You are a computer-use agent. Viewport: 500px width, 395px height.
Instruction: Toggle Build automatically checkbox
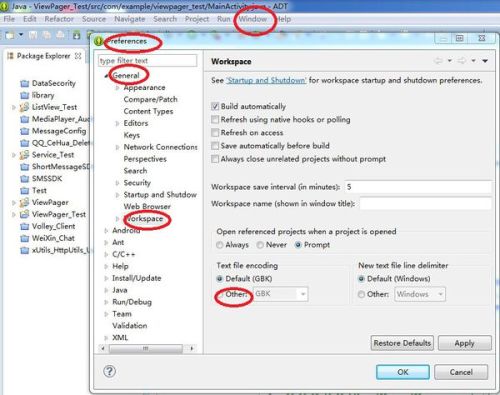coord(215,106)
